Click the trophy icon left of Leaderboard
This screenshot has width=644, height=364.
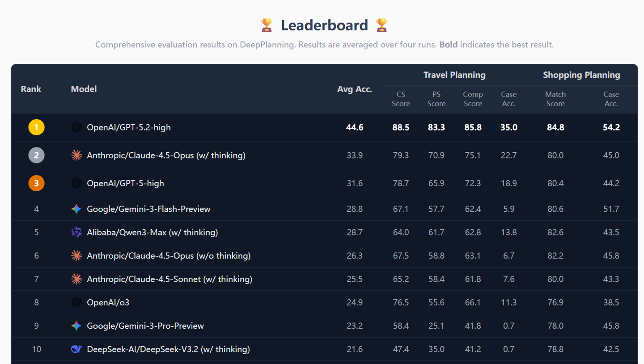pyautogui.click(x=267, y=25)
